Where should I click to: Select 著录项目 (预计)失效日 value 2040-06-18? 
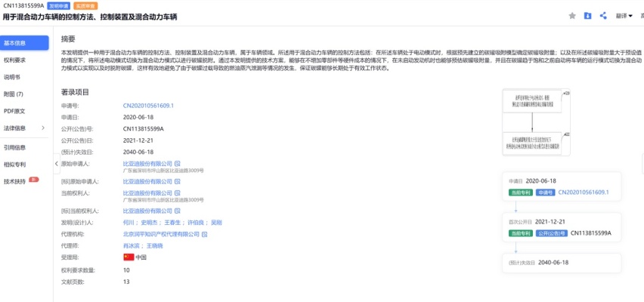click(138, 152)
